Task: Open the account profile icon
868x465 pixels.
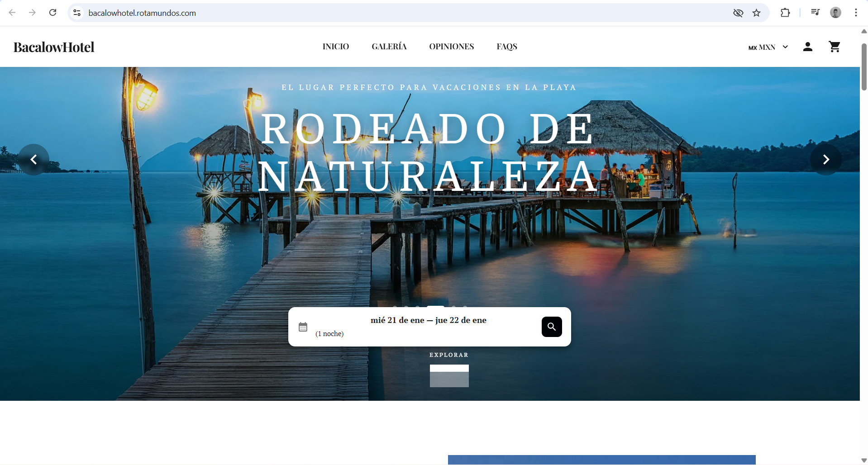Action: coord(808,47)
